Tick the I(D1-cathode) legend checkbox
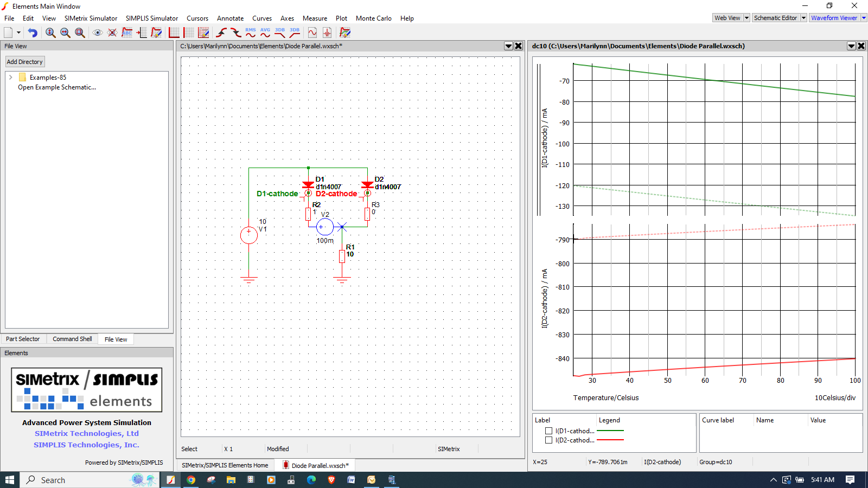 (x=548, y=431)
